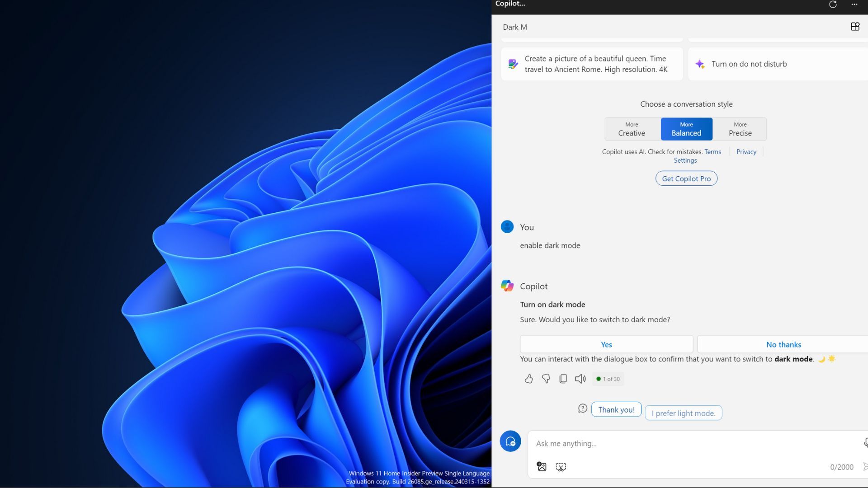Viewport: 868px width, 488px height.
Task: Click the add image icon
Action: 541,467
